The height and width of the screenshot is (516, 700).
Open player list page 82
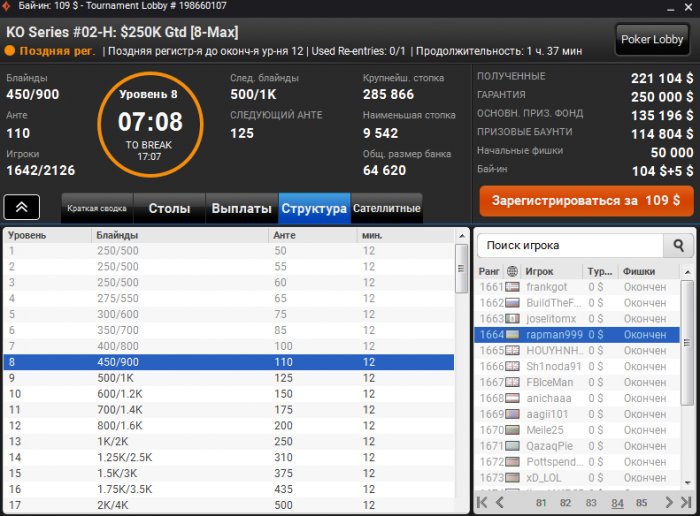(565, 503)
